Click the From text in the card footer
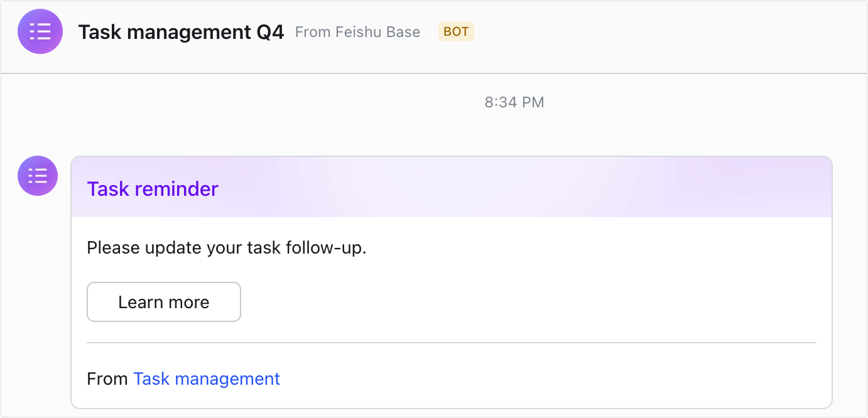 tap(107, 378)
